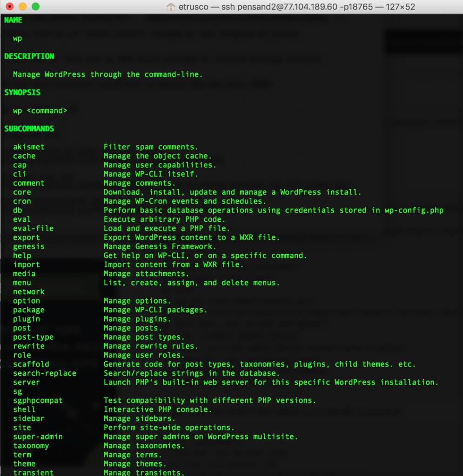The width and height of the screenshot is (463, 476).
Task: Select the 'plugin' subcommand entry
Action: pyautogui.click(x=26, y=319)
